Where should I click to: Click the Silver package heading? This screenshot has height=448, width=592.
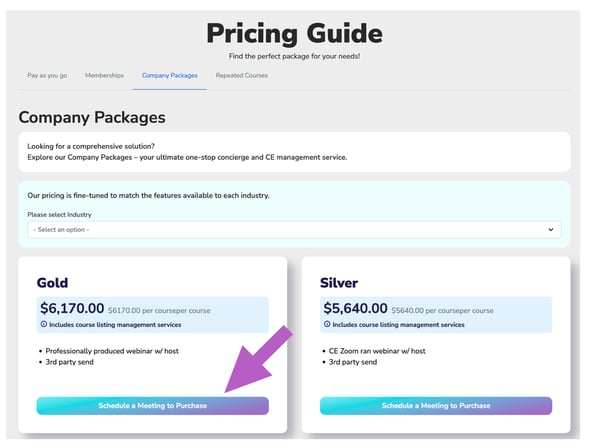(x=339, y=283)
